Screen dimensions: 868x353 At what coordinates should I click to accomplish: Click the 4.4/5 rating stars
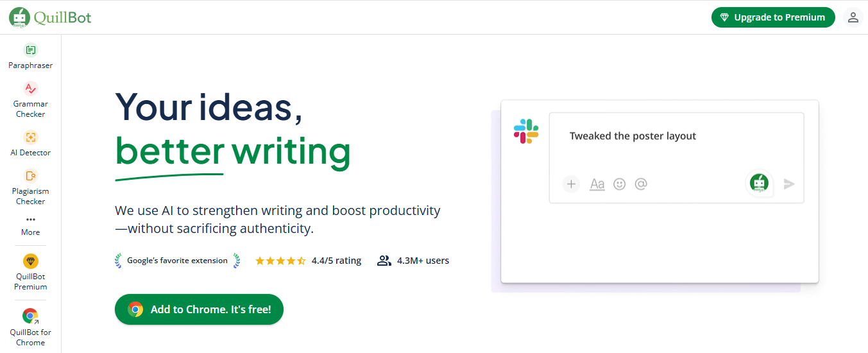coord(280,261)
